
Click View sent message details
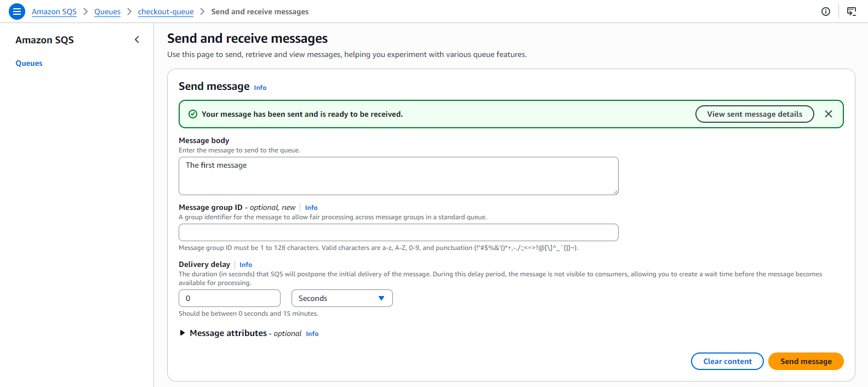click(x=755, y=114)
